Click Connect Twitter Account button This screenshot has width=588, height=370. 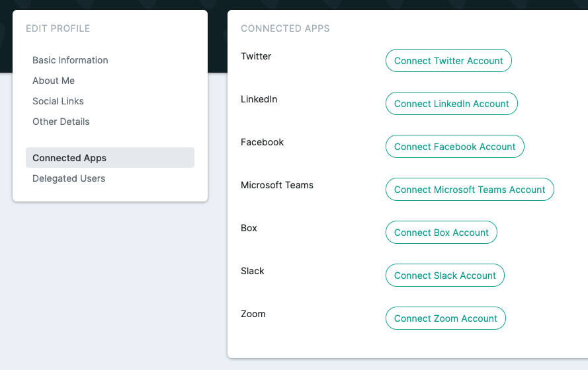click(x=448, y=61)
